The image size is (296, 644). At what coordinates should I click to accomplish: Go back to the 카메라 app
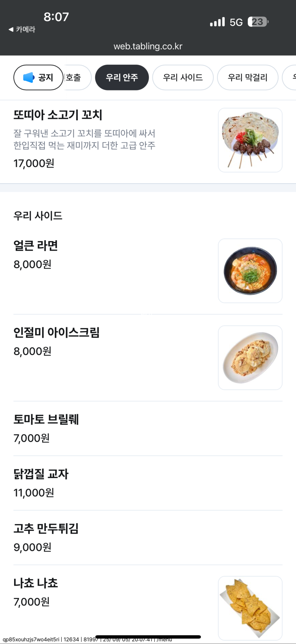(22, 30)
